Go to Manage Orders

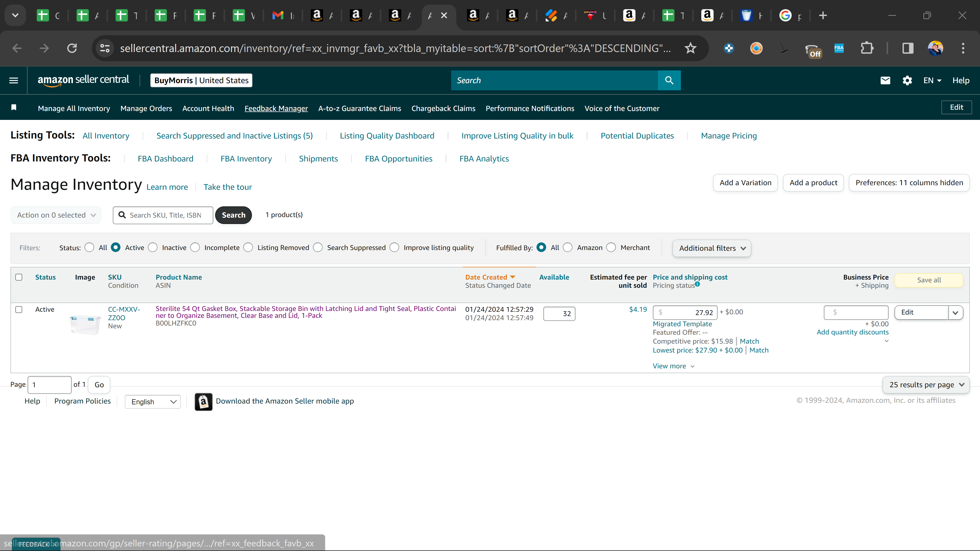point(146,108)
